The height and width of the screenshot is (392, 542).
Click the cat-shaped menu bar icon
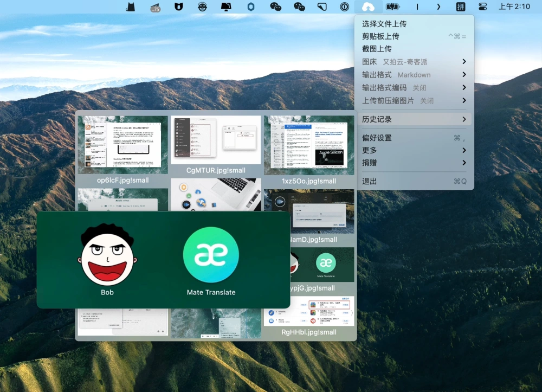pos(130,7)
